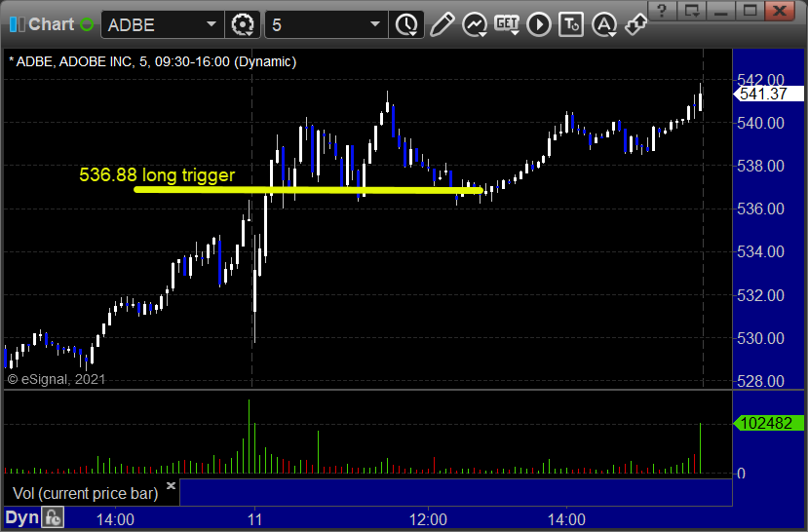Open the circled A alerts icon
Viewport: 808px width, 532px height.
pyautogui.click(x=604, y=24)
